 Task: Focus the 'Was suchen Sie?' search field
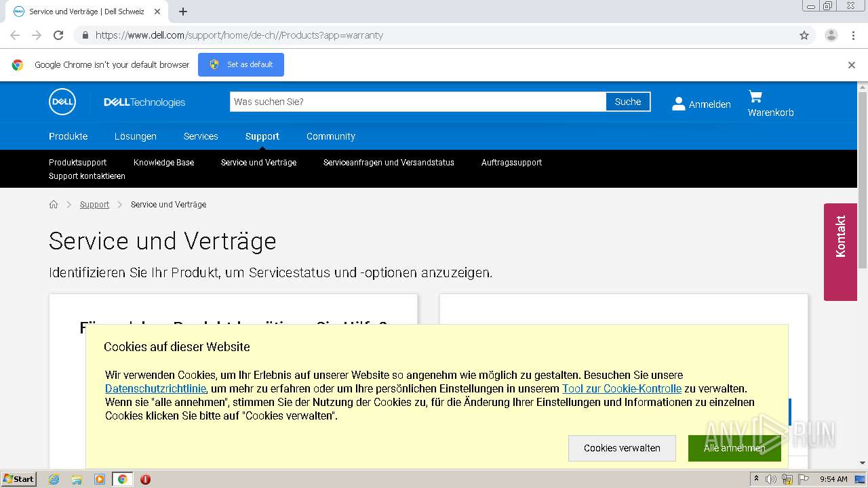[x=418, y=102]
